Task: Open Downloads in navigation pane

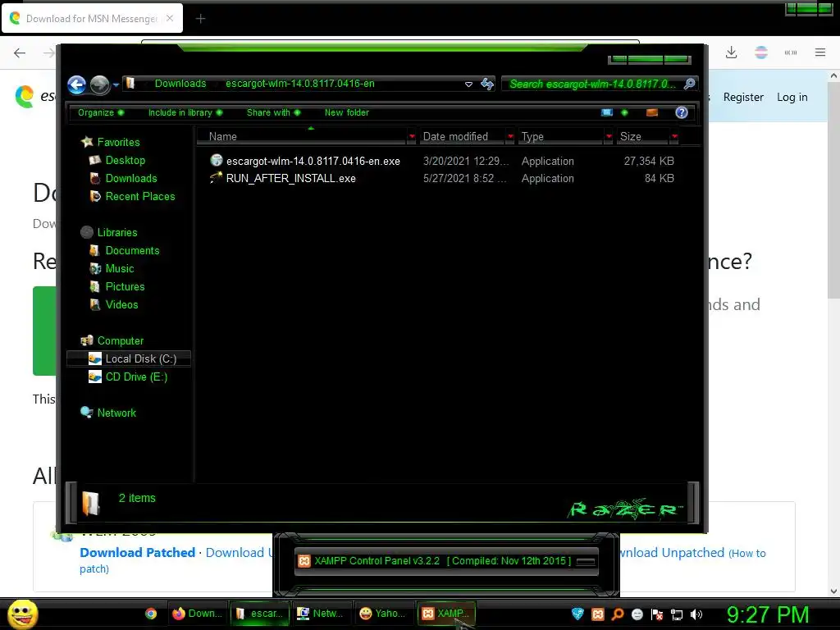Action: [131, 178]
